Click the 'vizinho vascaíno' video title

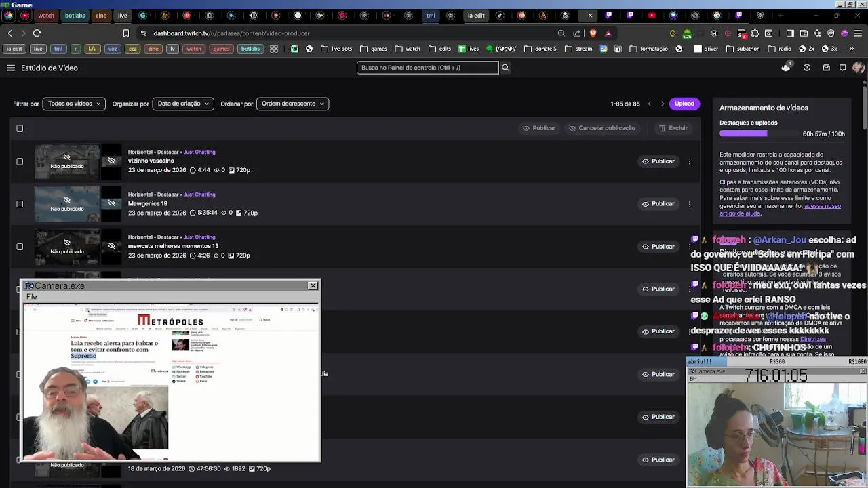[151, 161]
